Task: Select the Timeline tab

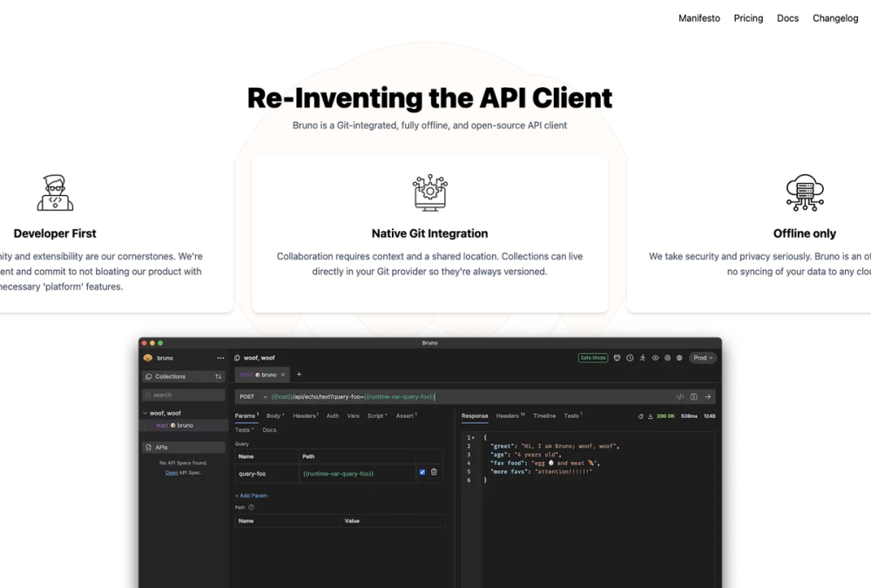Action: point(544,416)
